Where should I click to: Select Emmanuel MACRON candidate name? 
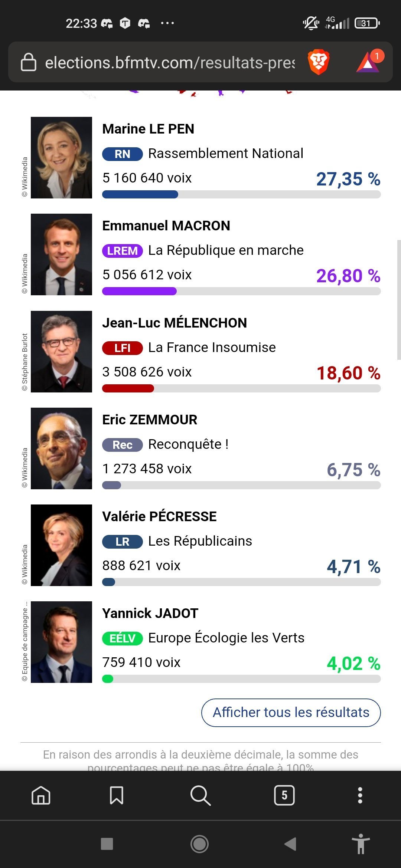point(166,226)
